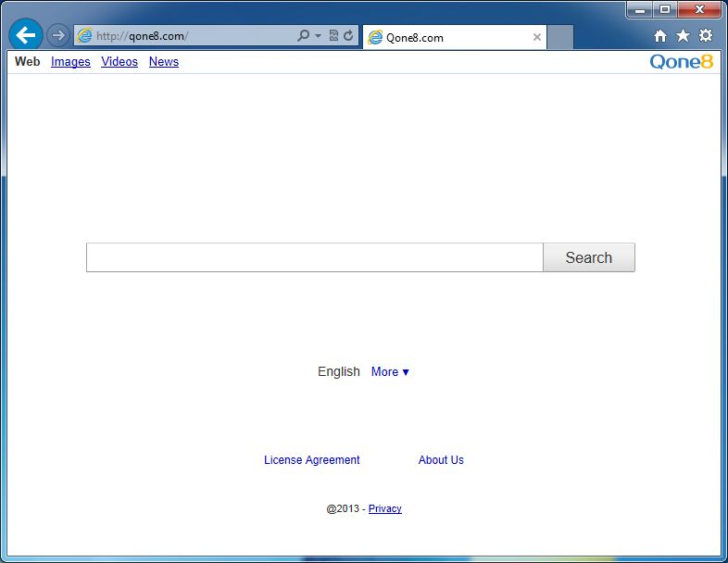Open the Favorites star icon

pyautogui.click(x=683, y=35)
